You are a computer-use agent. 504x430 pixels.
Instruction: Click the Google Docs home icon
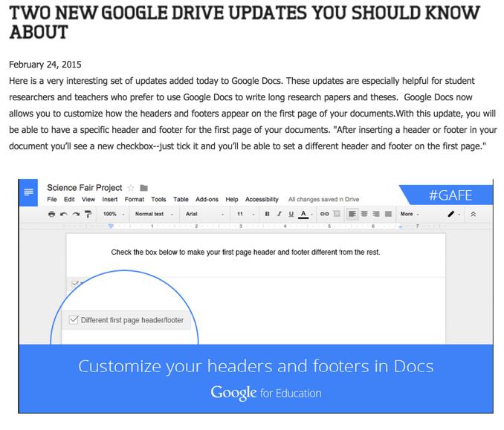28,192
